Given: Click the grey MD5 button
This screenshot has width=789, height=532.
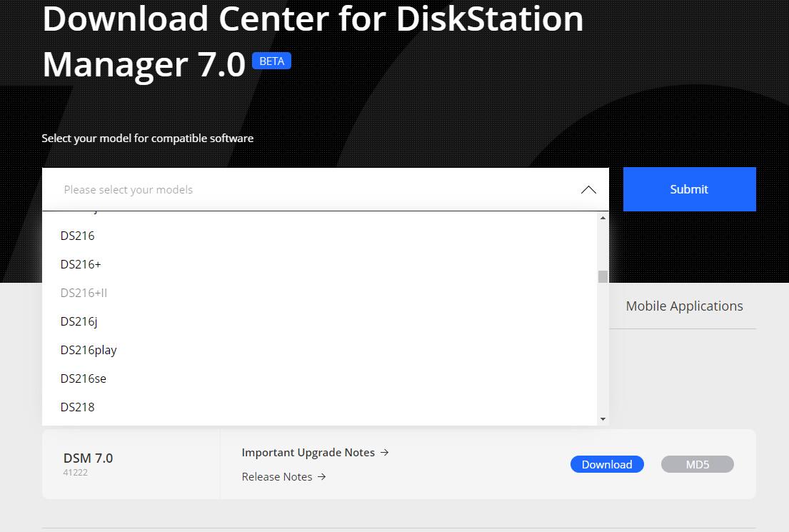Looking at the screenshot, I should tap(697, 464).
